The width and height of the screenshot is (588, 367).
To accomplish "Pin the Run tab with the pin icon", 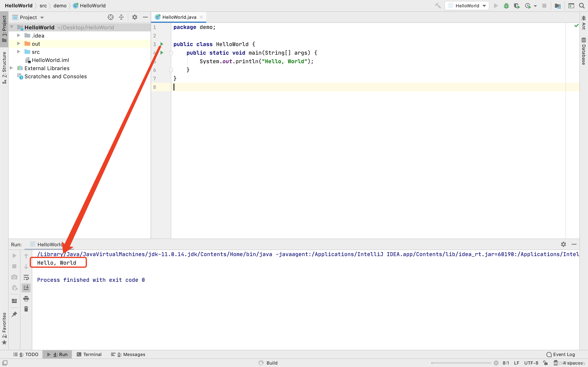I will tap(14, 314).
